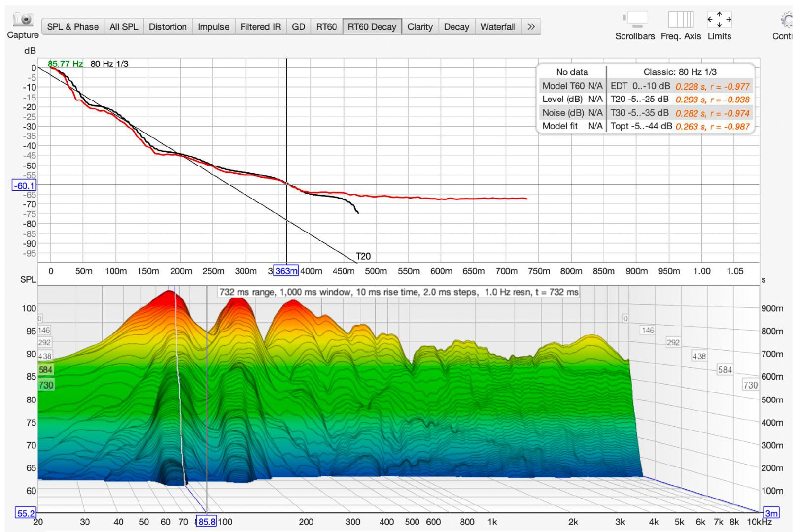Image resolution: width=799 pixels, height=532 pixels.
Task: Click the -60.1 dB level cursor label
Action: click(24, 186)
